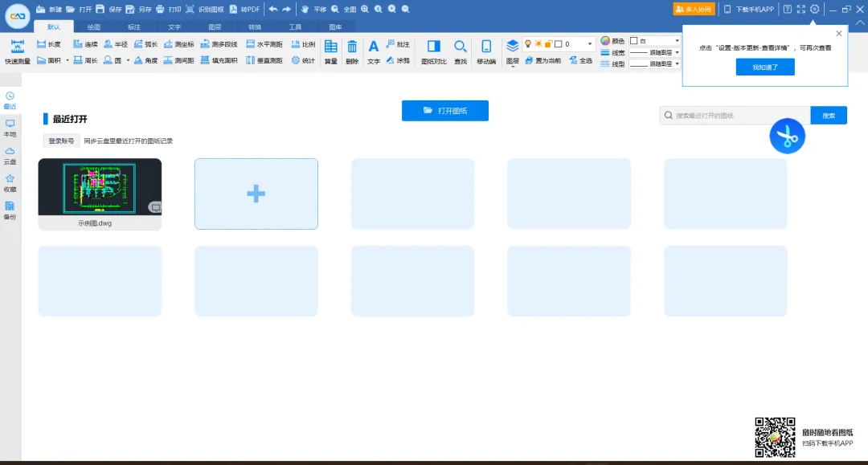This screenshot has height=465, width=868.
Task: Select the 长度 length measurement tool
Action: [x=49, y=44]
